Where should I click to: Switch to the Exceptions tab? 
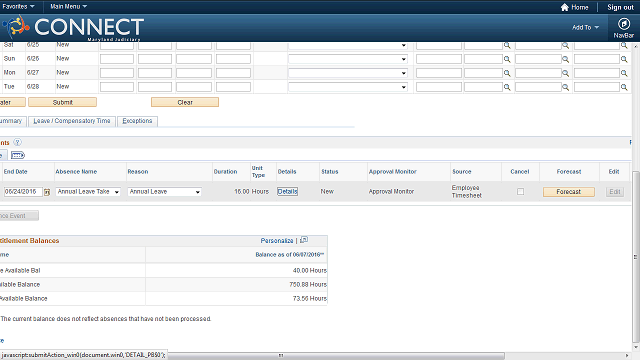(x=137, y=121)
